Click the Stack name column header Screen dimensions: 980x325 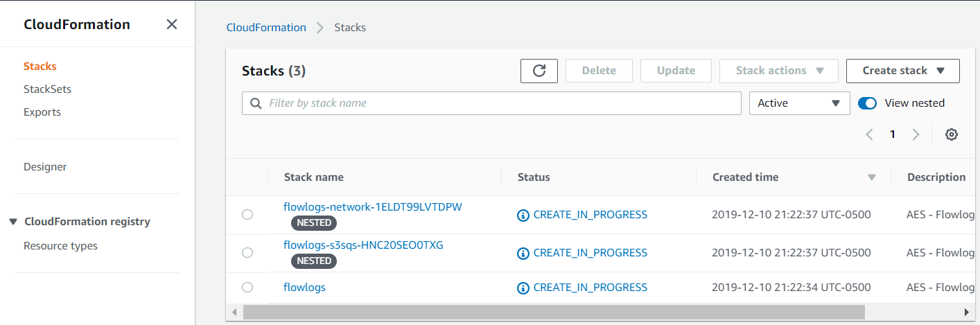pos(313,177)
